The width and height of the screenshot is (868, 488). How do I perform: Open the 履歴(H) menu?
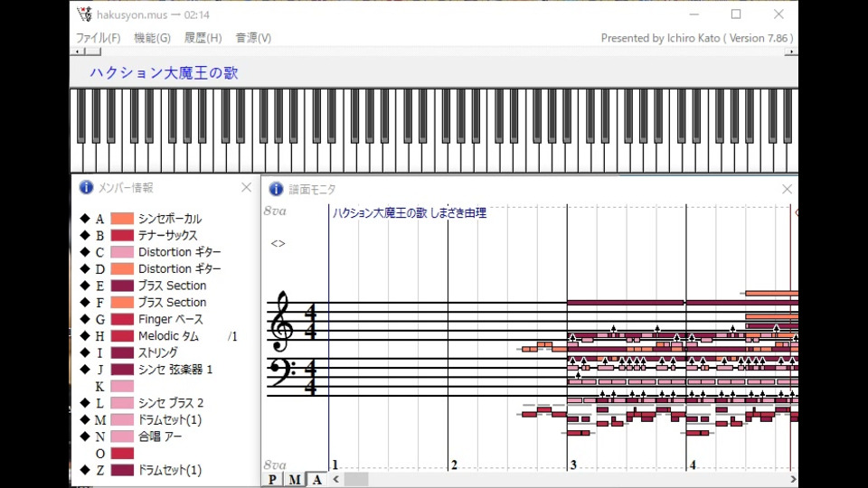pyautogui.click(x=203, y=38)
